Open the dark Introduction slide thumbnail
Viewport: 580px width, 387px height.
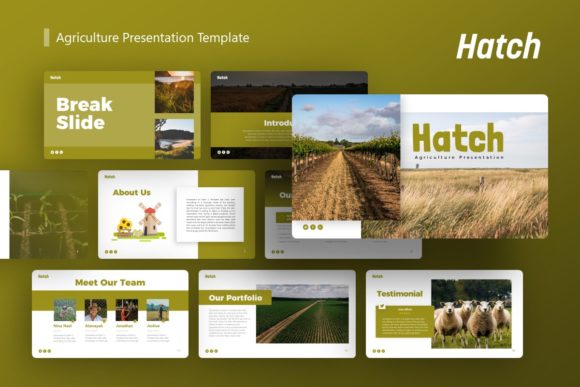click(x=252, y=115)
